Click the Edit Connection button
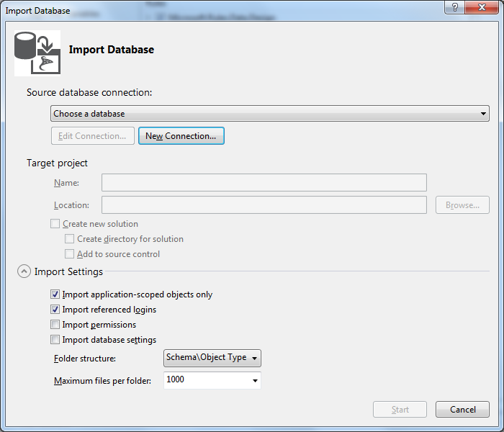The height and width of the screenshot is (432, 504). 91,136
